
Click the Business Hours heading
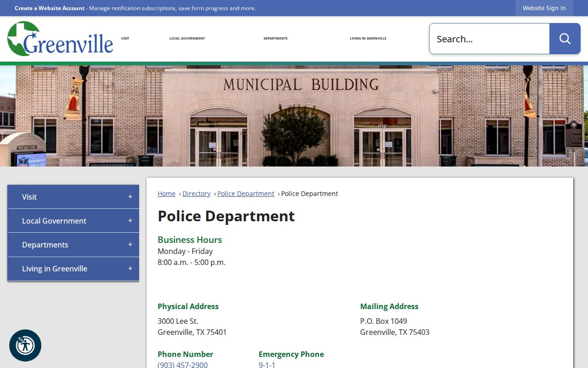190,240
